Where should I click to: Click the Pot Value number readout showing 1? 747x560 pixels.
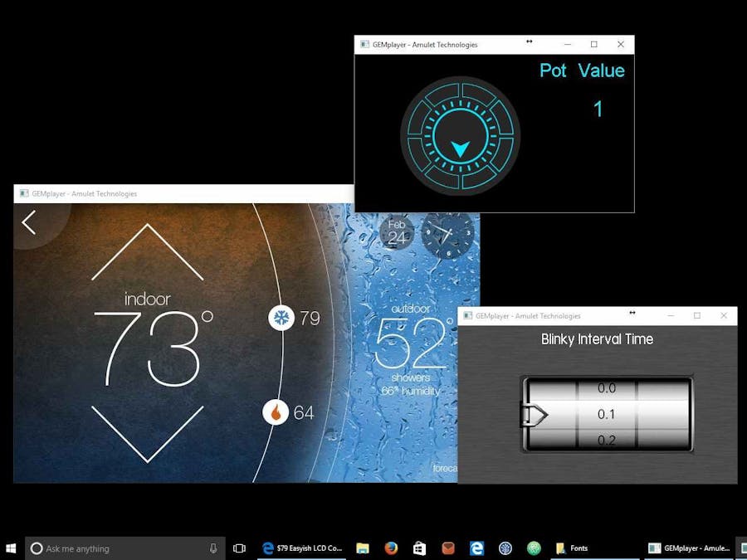[x=598, y=109]
